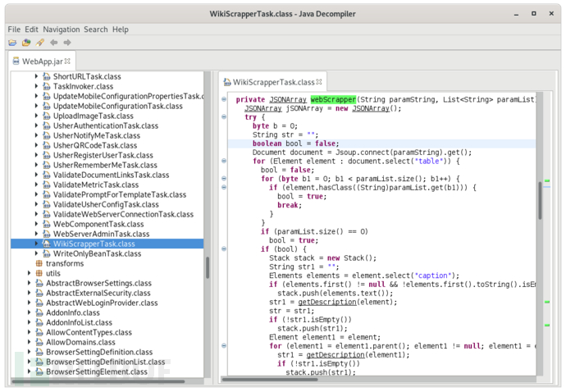Click the utils package icon

click(39, 273)
